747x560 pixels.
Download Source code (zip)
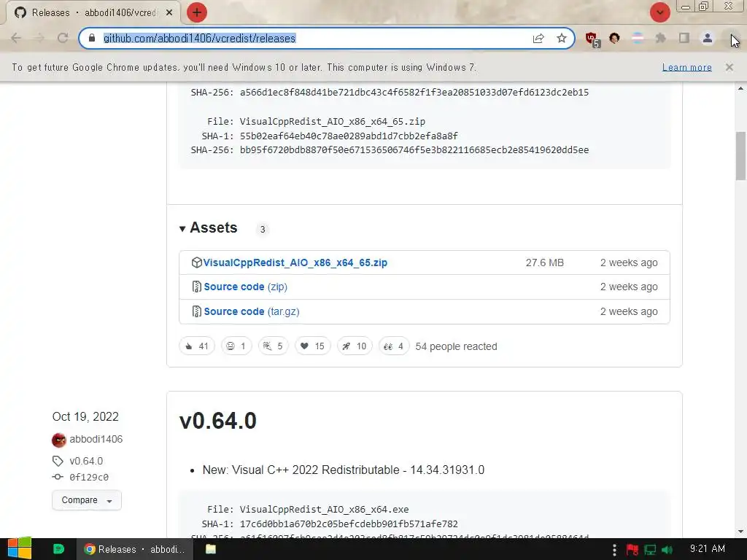tap(245, 287)
